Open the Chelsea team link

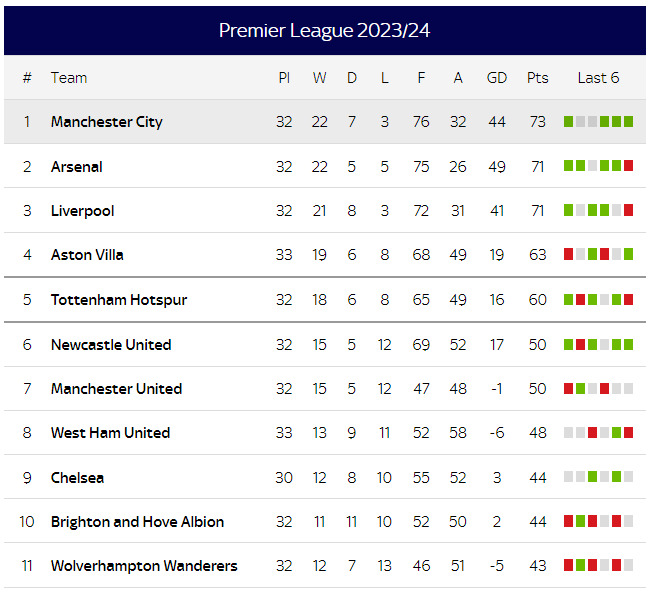(77, 478)
